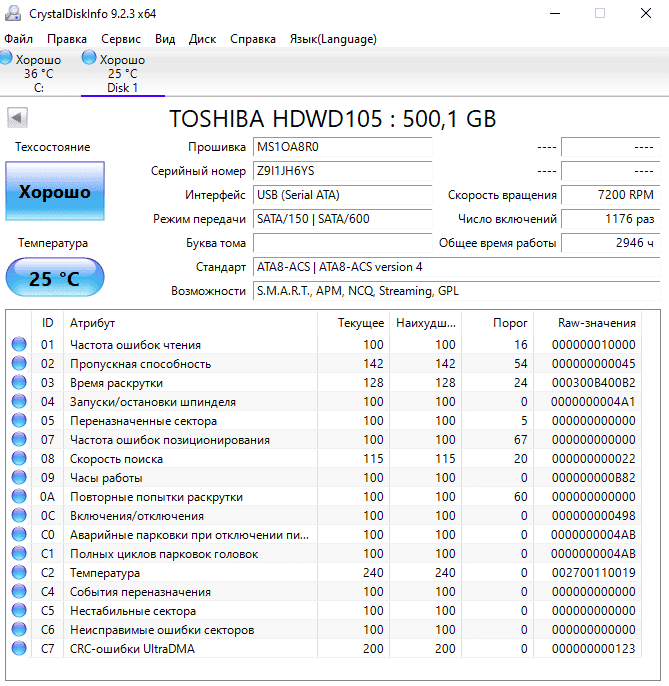
Task: Click the Хорошо health status button
Action: (x=54, y=192)
